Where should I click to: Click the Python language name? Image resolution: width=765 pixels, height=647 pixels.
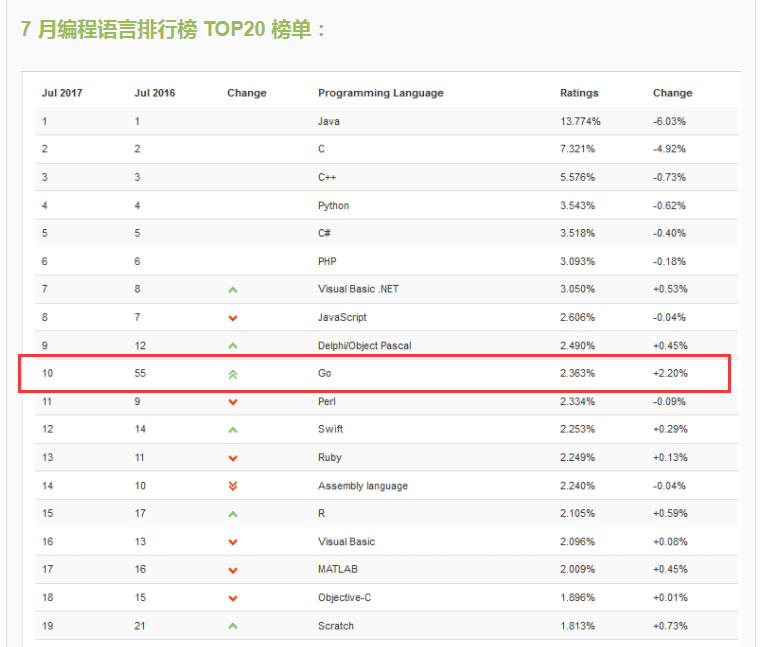333,205
